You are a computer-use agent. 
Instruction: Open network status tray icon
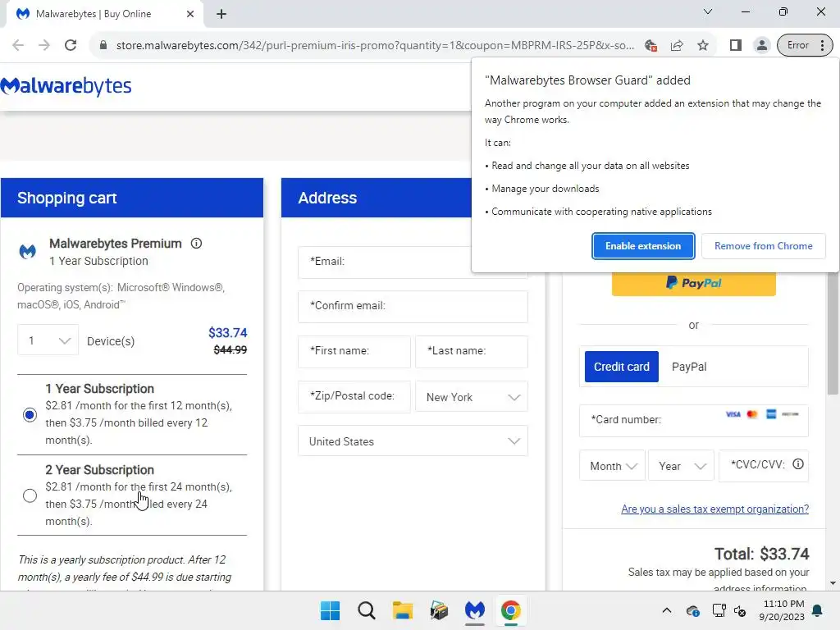tap(719, 610)
